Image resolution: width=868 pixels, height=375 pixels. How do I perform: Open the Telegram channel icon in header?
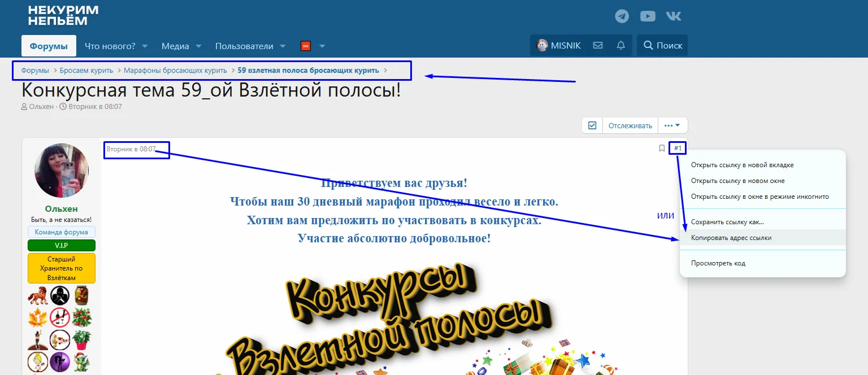tap(622, 16)
